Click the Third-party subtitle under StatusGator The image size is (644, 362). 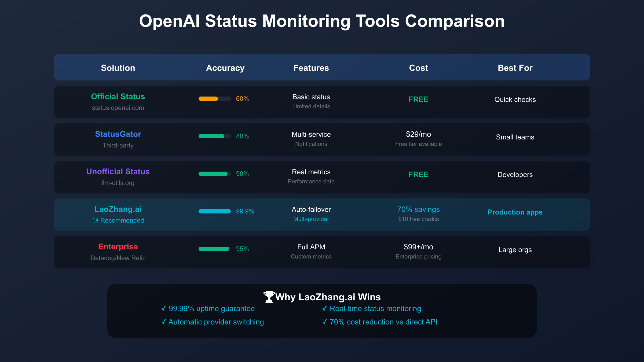pos(118,145)
